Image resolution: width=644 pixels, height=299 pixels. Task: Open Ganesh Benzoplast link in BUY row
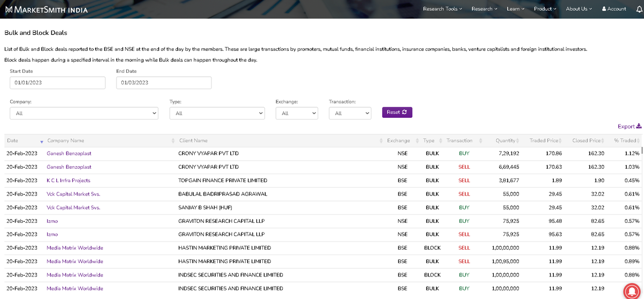coord(69,153)
